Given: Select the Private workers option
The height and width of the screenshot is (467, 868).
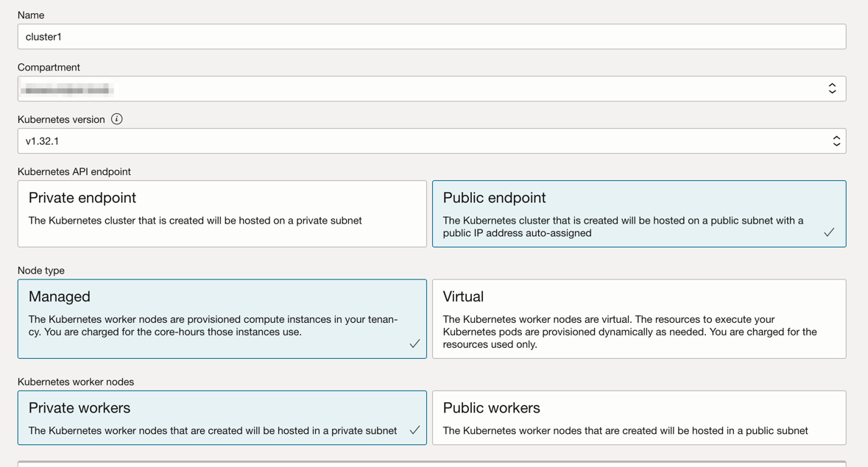Looking at the screenshot, I should [222, 418].
